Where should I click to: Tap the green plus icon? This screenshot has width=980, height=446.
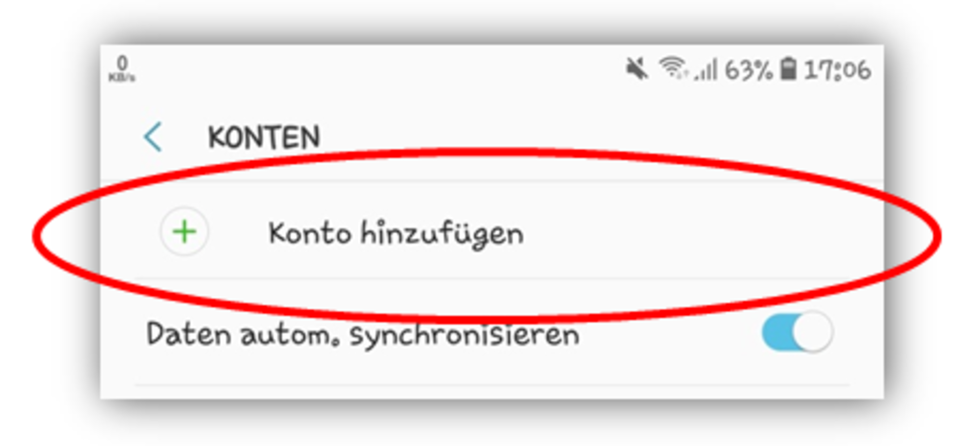tap(184, 232)
